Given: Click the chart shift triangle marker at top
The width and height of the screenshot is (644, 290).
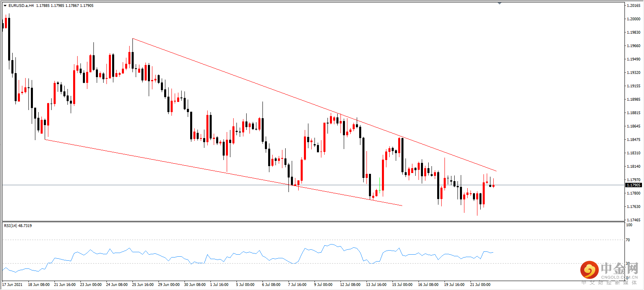Looking at the screenshot, I should tap(499, 3).
